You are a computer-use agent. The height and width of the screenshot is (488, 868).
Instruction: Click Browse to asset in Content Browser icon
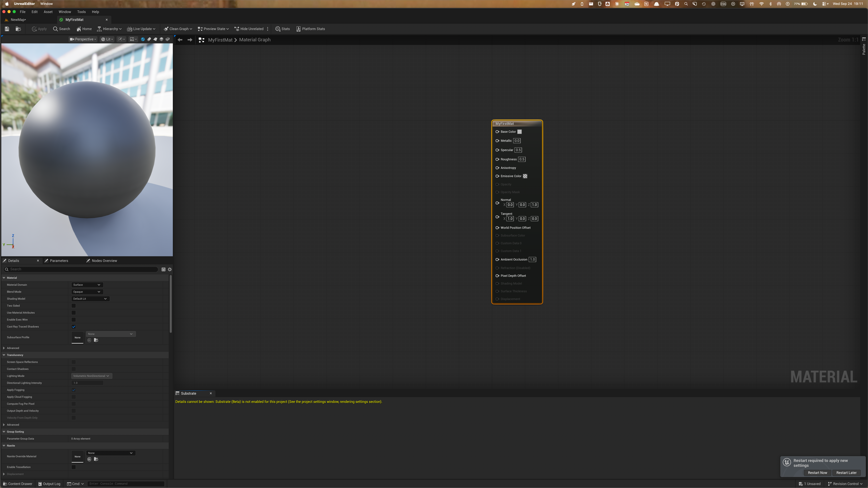click(x=18, y=29)
